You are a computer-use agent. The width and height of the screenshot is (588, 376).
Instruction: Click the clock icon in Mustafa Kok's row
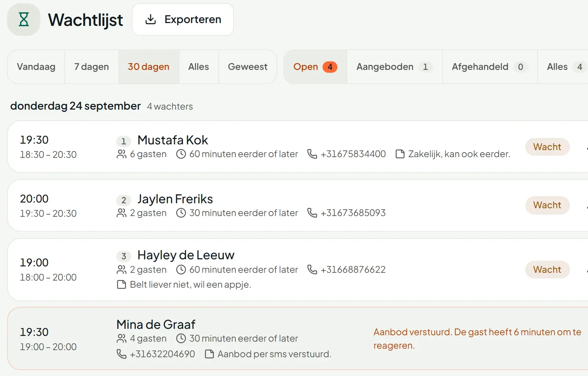coord(181,154)
